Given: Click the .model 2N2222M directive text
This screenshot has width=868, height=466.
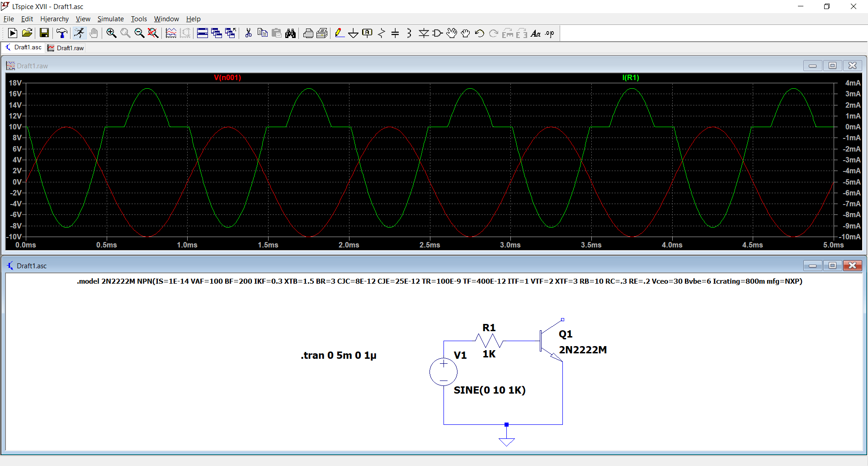Looking at the screenshot, I should coord(439,281).
